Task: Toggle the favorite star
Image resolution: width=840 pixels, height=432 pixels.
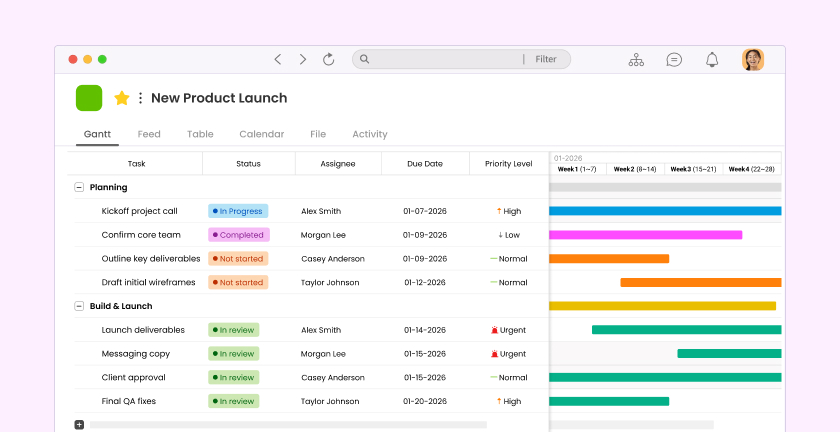Action: [x=122, y=98]
